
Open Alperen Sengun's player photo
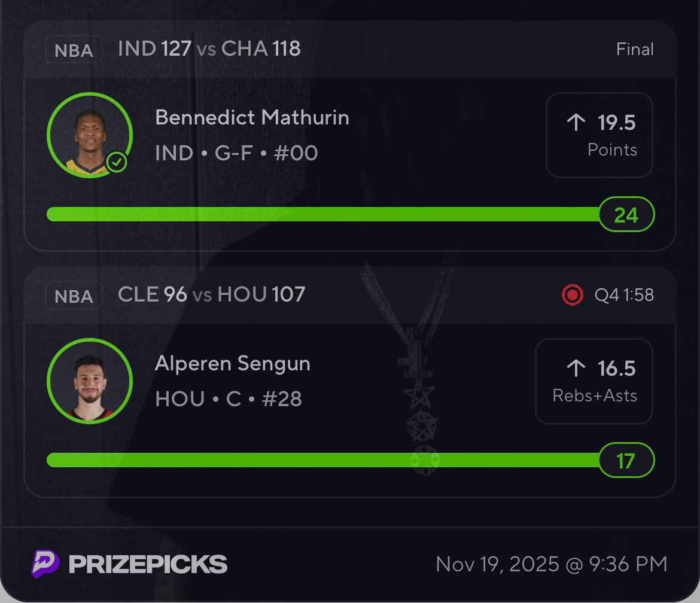(89, 381)
